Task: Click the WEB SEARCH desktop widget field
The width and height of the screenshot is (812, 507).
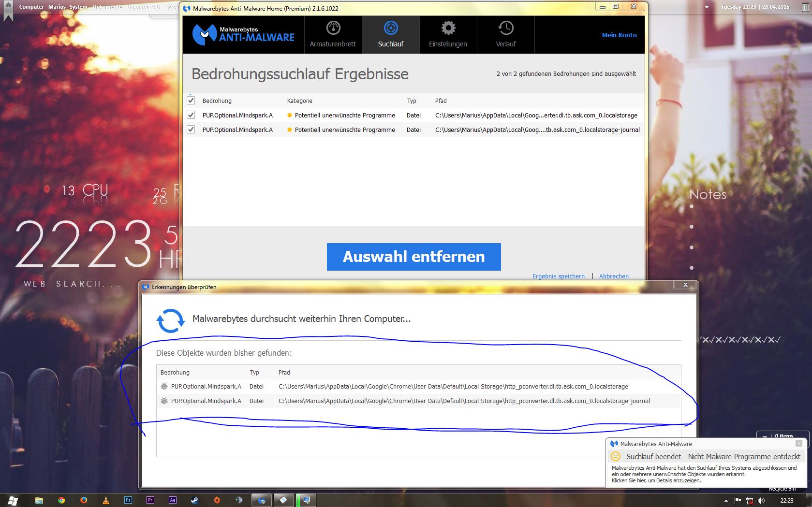Action: click(x=72, y=284)
